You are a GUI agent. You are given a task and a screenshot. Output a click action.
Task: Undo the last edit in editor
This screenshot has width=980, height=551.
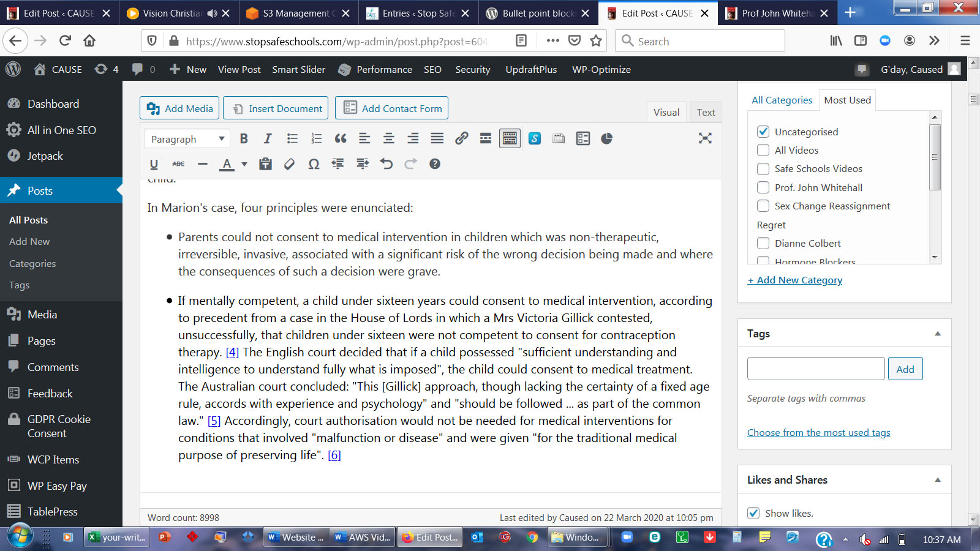coord(386,164)
